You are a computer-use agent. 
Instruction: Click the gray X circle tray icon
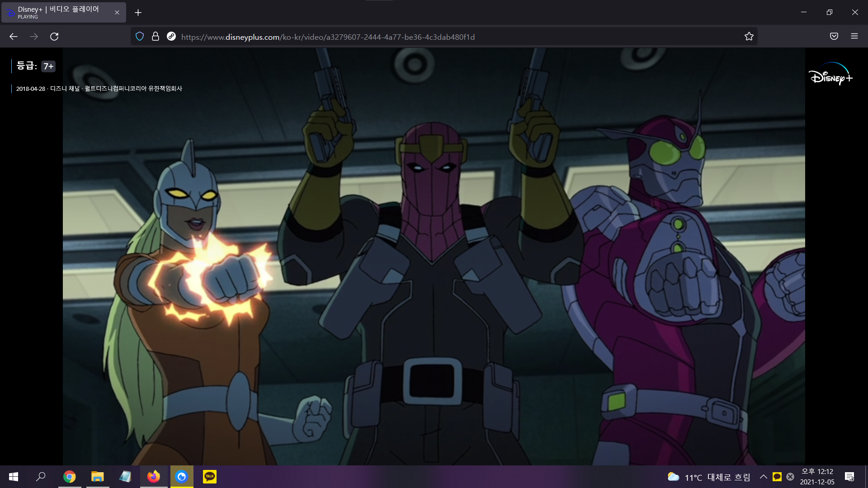pyautogui.click(x=790, y=477)
